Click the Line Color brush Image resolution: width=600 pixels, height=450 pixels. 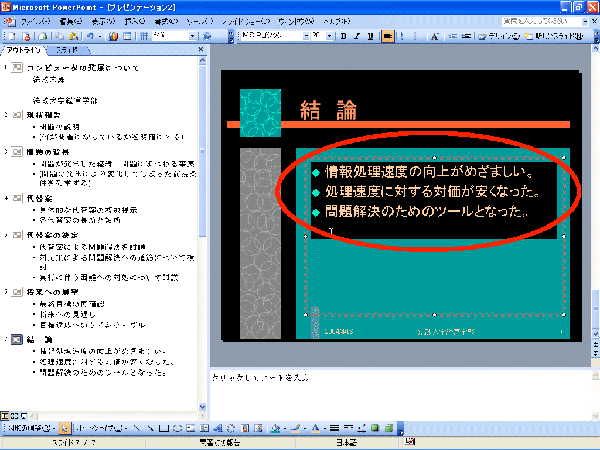pyautogui.click(x=295, y=428)
